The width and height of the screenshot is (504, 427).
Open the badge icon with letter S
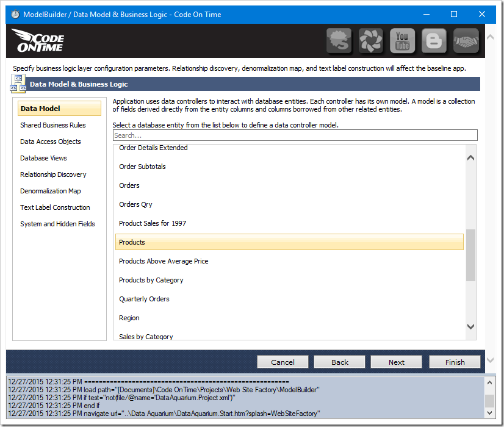tap(339, 40)
